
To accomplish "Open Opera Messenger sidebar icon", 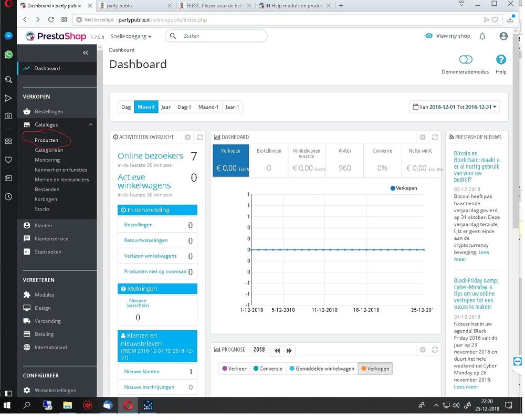I will [8, 36].
